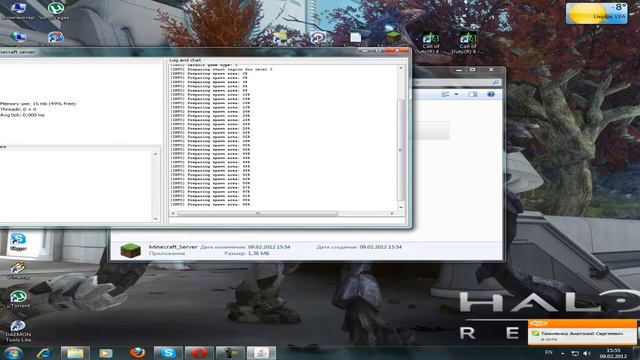This screenshot has width=640, height=360.
Task: Click the log horizontal scrollbar right arrow
Action: pyautogui.click(x=392, y=213)
